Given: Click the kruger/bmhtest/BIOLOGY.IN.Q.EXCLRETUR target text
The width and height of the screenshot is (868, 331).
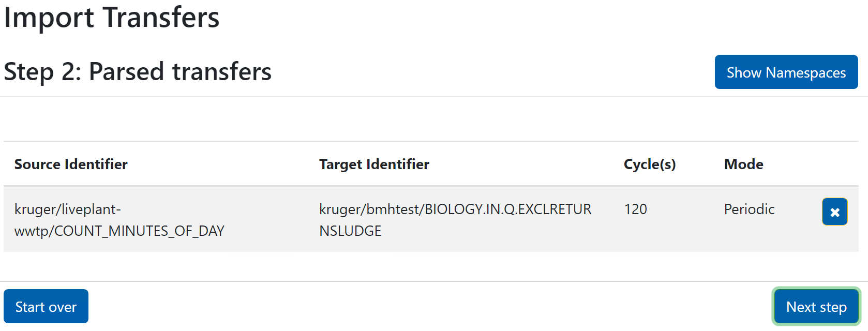Looking at the screenshot, I should click(455, 209).
